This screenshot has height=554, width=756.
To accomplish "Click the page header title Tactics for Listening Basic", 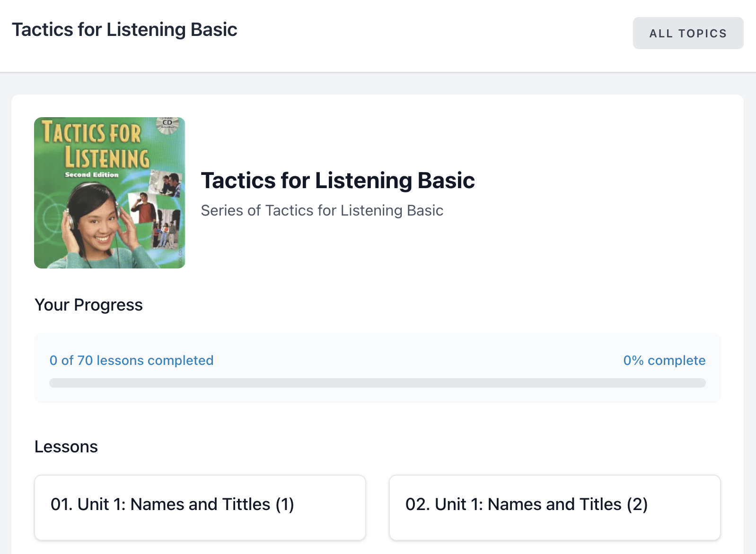I will pyautogui.click(x=124, y=29).
